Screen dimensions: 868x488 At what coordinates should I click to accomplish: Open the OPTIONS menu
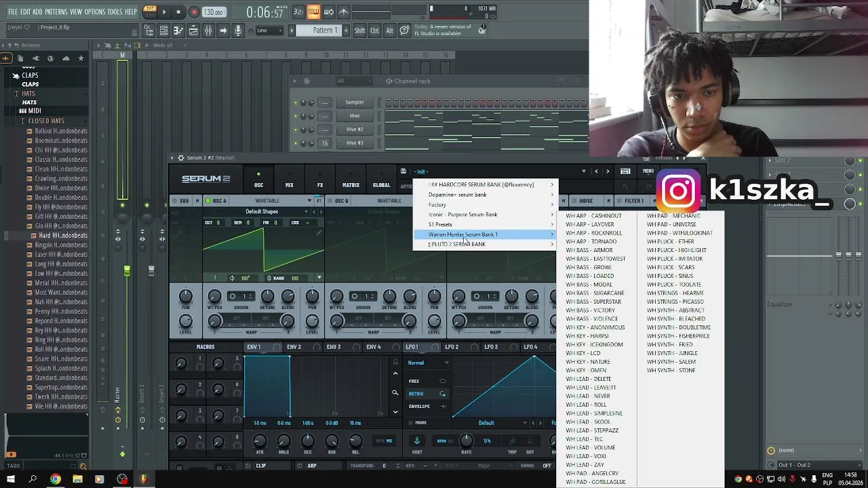tap(95, 12)
